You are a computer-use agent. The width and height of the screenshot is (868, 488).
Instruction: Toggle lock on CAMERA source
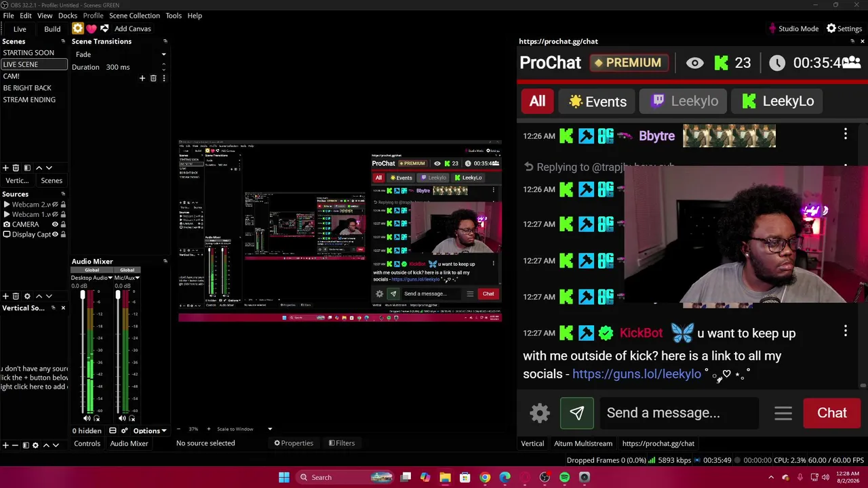pyautogui.click(x=63, y=224)
